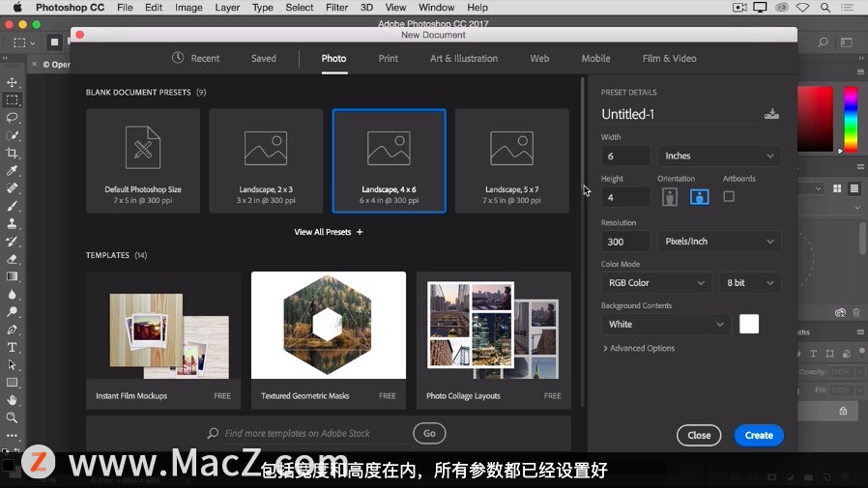This screenshot has width=868, height=488.
Task: Switch to the Print tab
Action: [x=388, y=58]
